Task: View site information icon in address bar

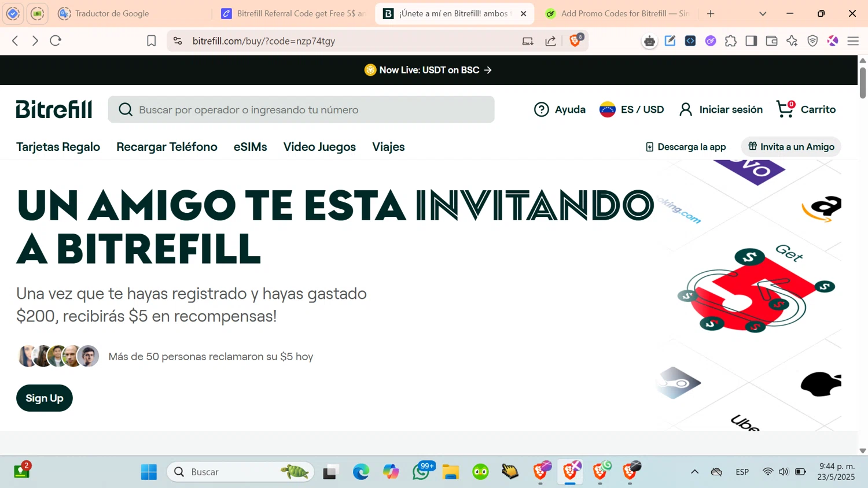Action: tap(178, 41)
